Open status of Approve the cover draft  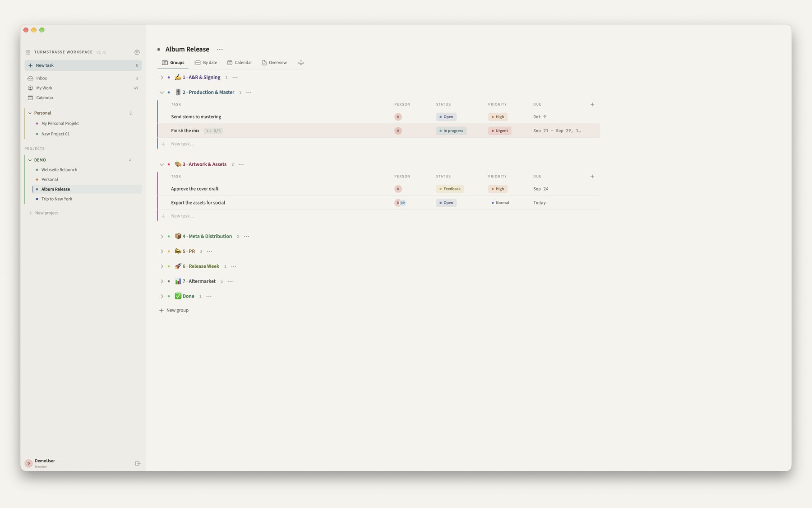point(450,189)
